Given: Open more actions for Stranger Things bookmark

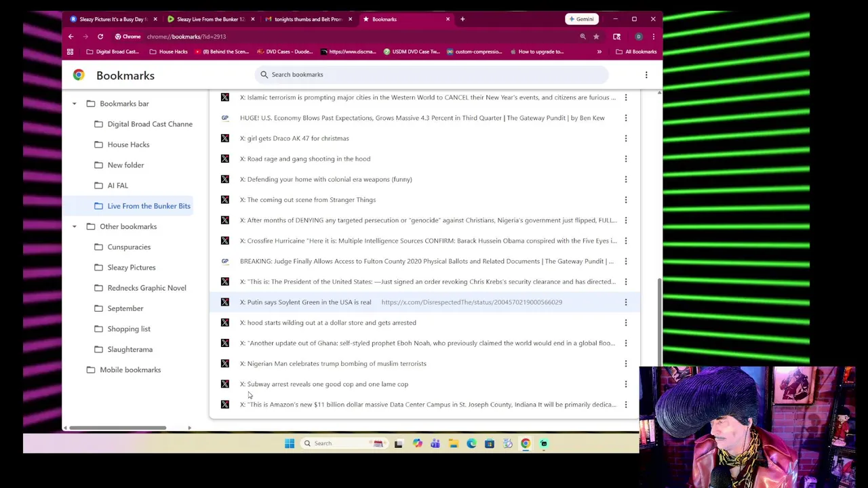Looking at the screenshot, I should [626, 200].
